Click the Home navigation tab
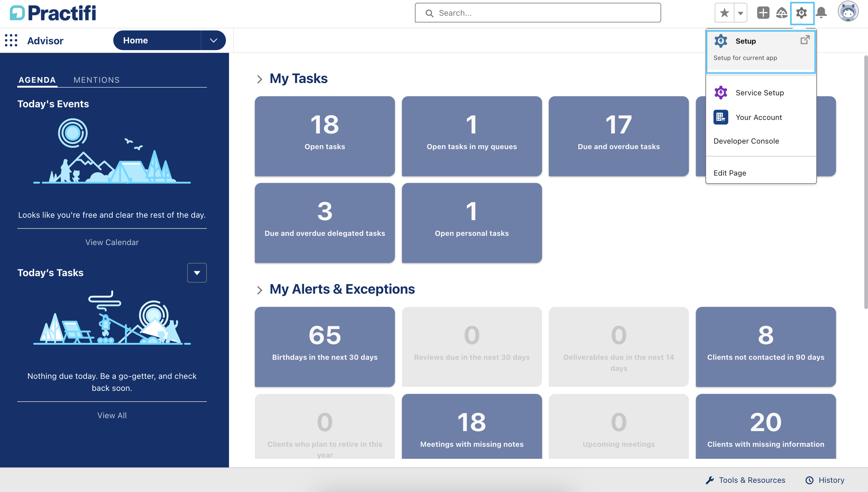This screenshot has height=492, width=868. (x=157, y=40)
